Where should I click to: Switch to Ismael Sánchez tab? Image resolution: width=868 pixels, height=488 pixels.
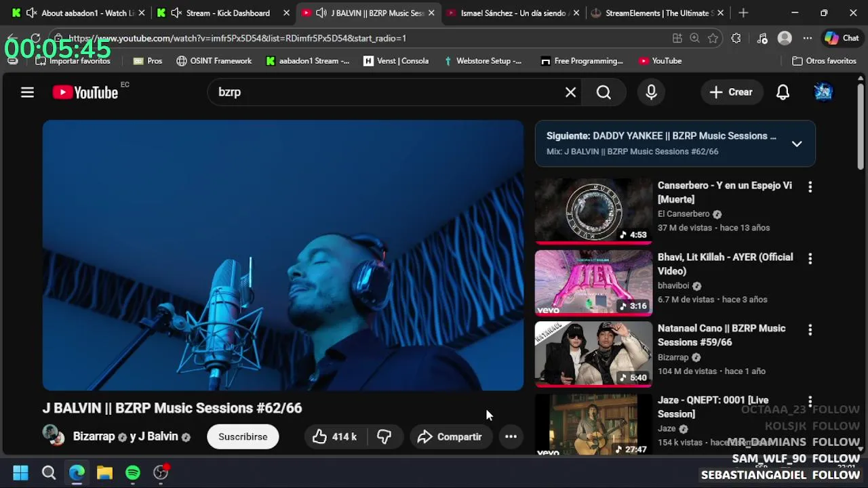point(513,13)
